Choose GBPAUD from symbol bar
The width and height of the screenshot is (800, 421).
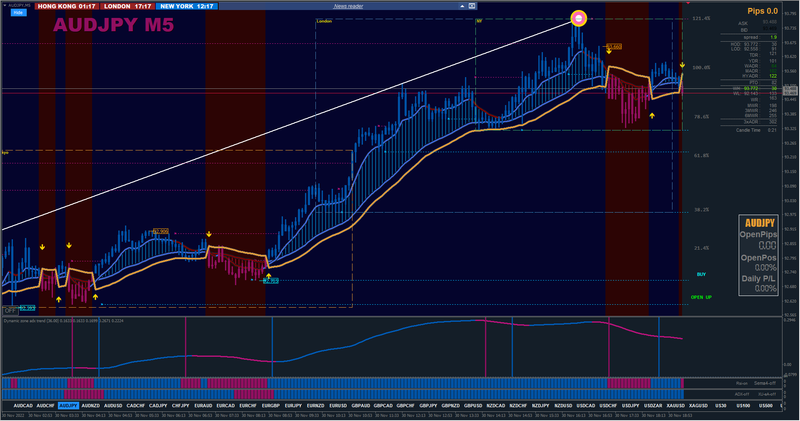pos(361,406)
